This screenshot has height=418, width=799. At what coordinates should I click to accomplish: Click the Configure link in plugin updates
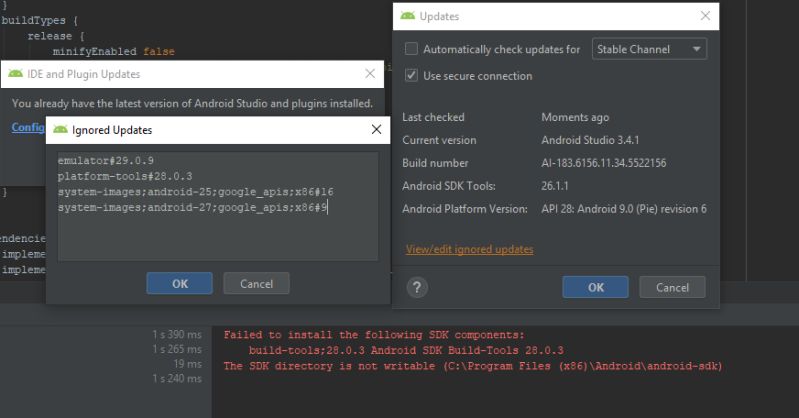point(28,127)
